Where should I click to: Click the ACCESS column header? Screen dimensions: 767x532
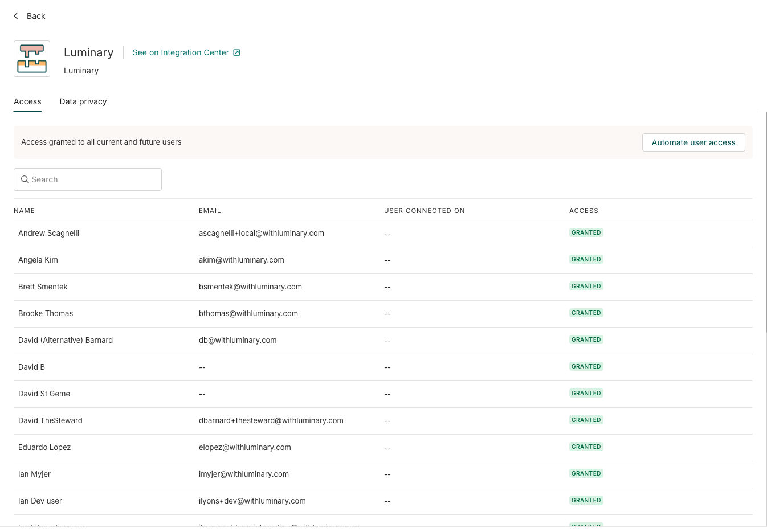pos(584,211)
